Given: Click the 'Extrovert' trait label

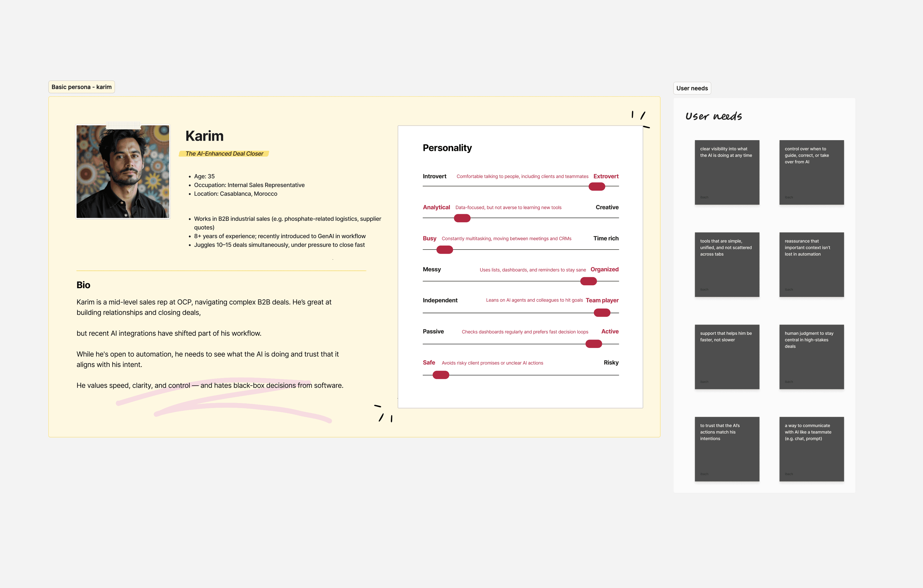Looking at the screenshot, I should coord(606,176).
